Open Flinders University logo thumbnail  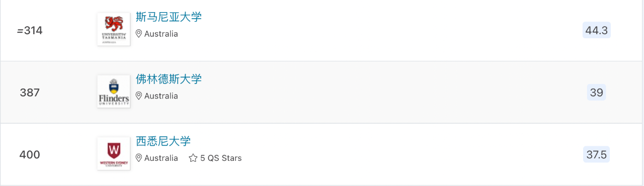coord(114,91)
